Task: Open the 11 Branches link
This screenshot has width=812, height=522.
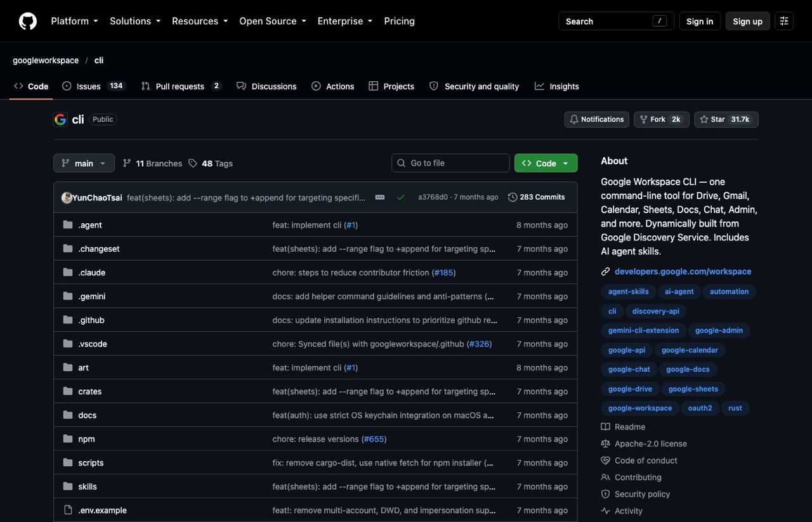Action: 152,163
